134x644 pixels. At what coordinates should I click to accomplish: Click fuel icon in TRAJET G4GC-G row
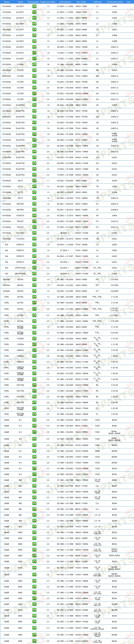34,227
